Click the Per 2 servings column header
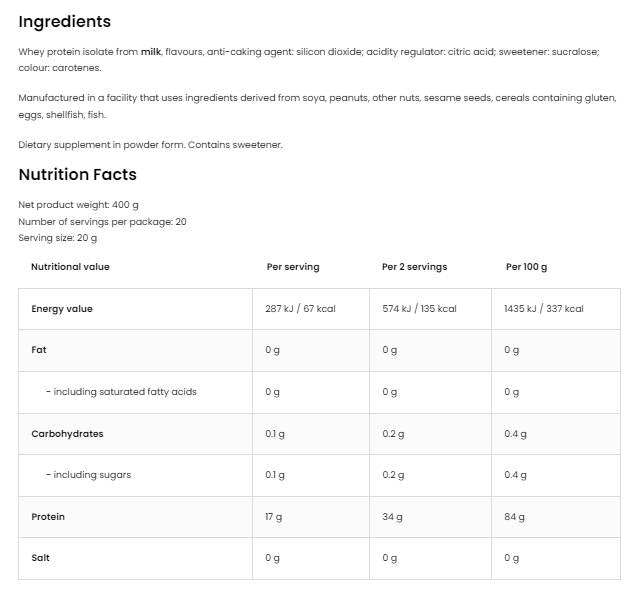 coord(414,267)
